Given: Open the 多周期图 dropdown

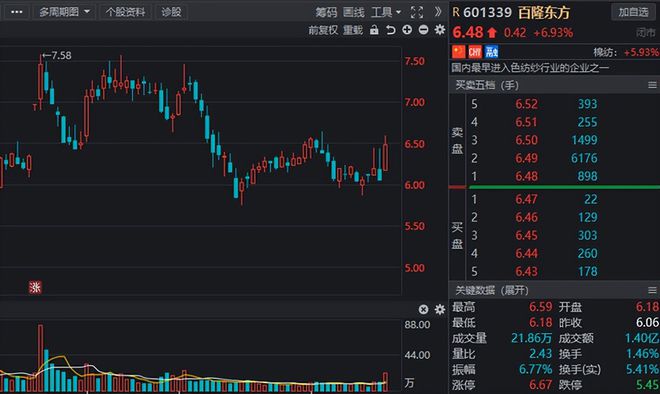Looking at the screenshot, I should click(x=64, y=12).
